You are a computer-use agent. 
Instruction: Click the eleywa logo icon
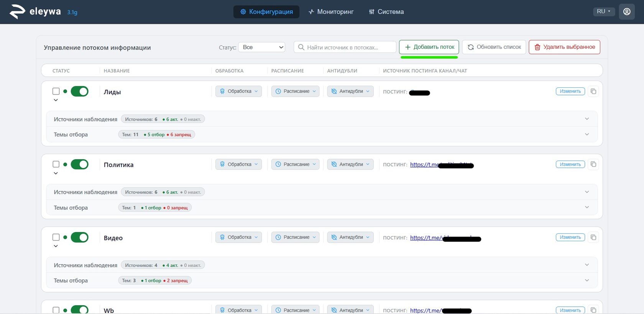coord(17,12)
